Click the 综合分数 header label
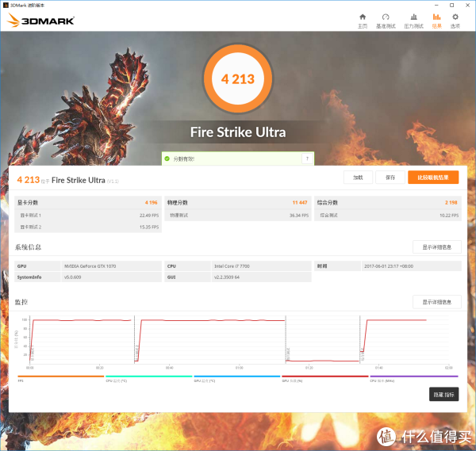 click(x=327, y=202)
